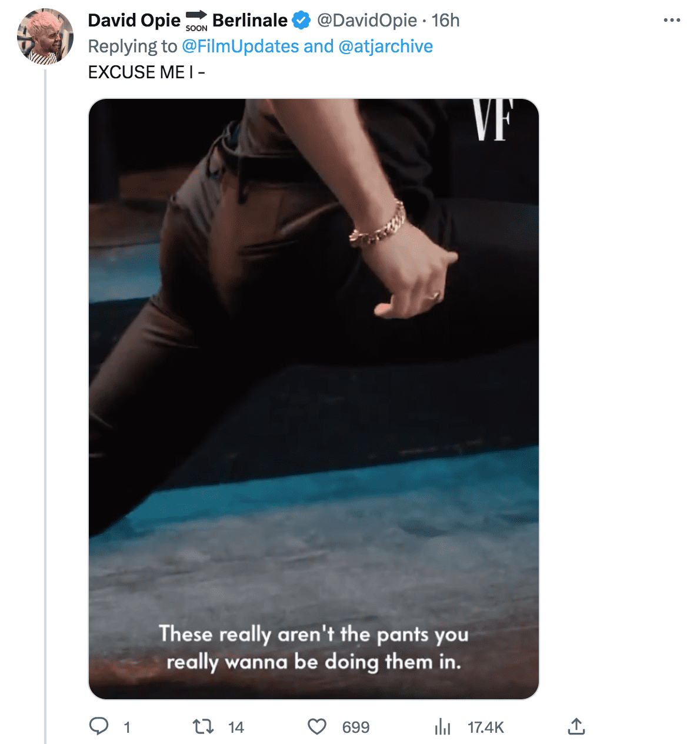Open the @atjarchive mention link
The image size is (700, 744).
pos(385,46)
